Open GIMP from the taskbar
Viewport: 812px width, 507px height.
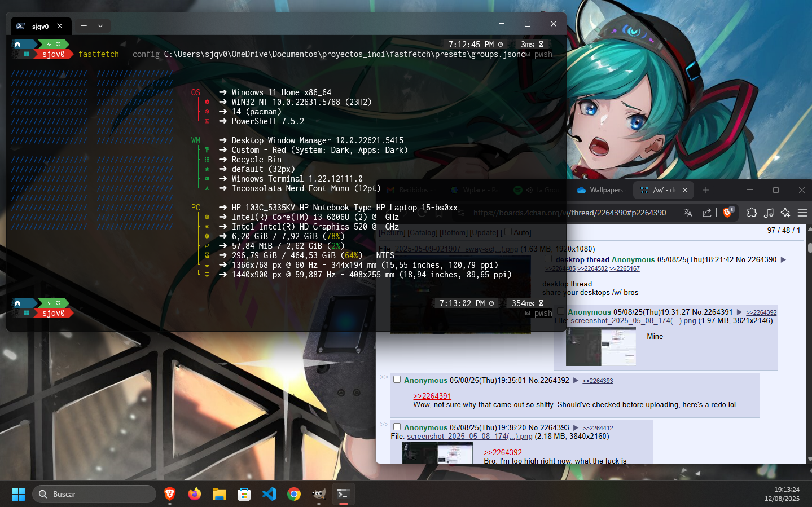click(319, 494)
